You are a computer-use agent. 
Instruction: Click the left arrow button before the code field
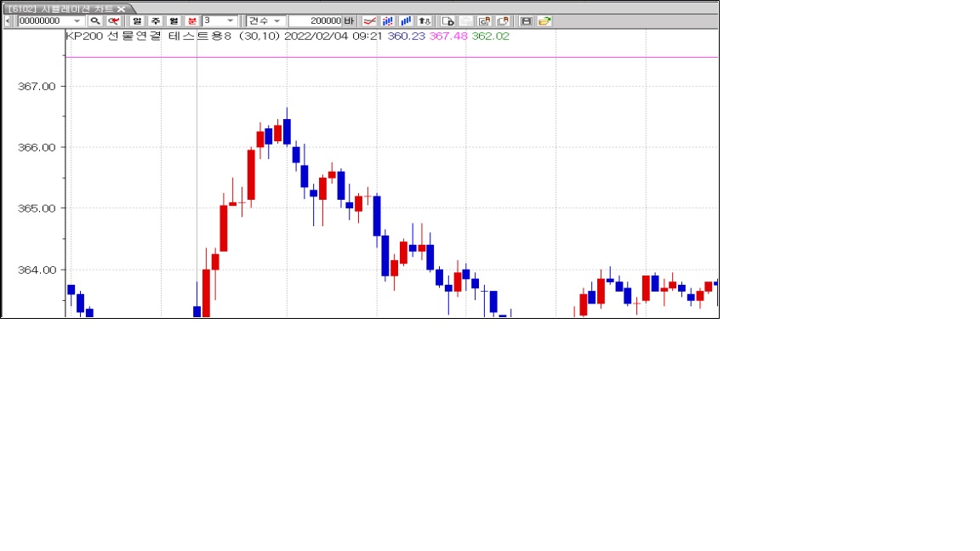point(9,20)
